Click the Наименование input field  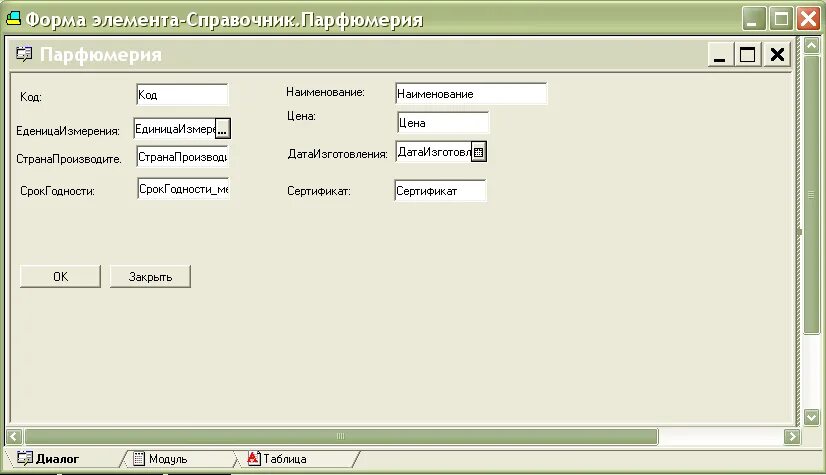click(471, 94)
